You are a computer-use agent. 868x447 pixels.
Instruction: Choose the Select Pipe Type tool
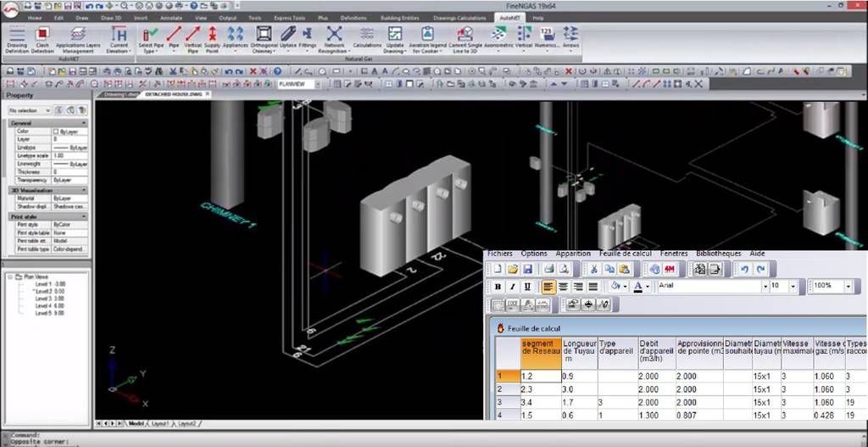click(x=149, y=39)
